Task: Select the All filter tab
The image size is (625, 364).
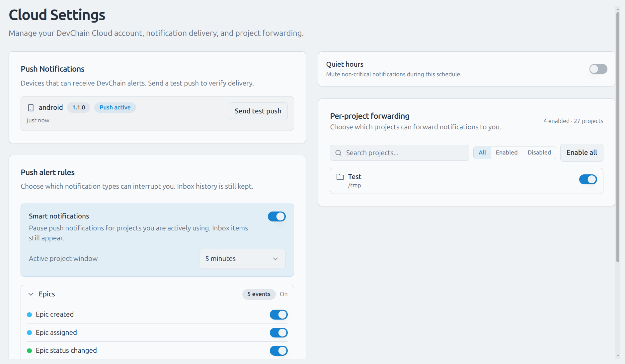Action: click(x=482, y=152)
